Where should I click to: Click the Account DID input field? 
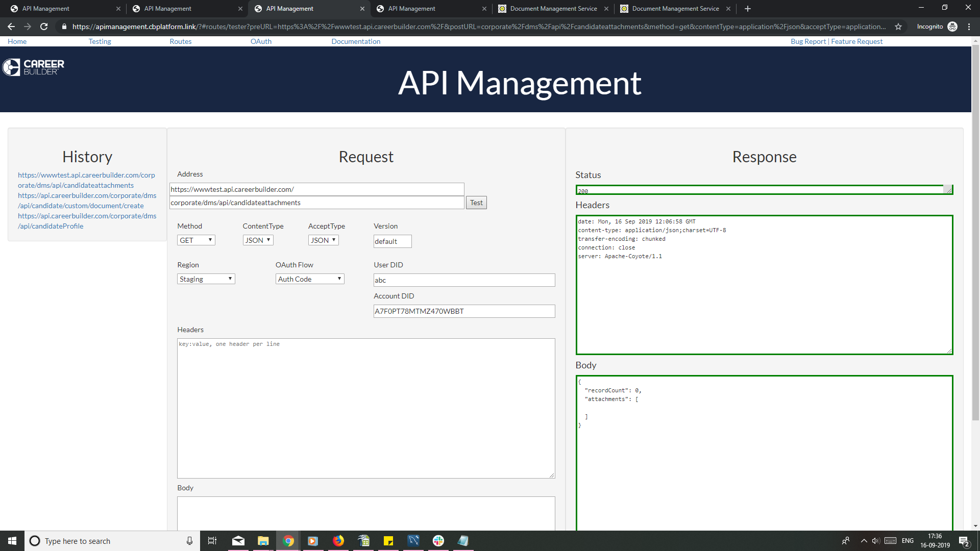(463, 311)
